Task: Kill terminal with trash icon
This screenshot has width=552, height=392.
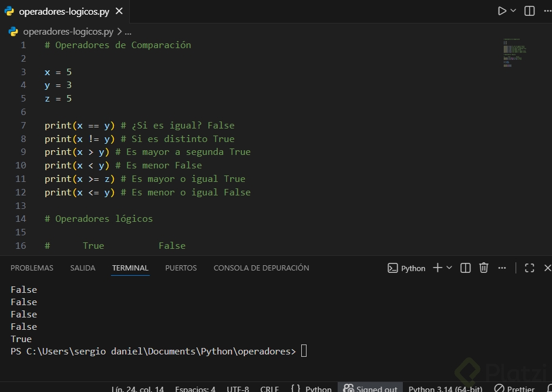Action: pos(484,268)
